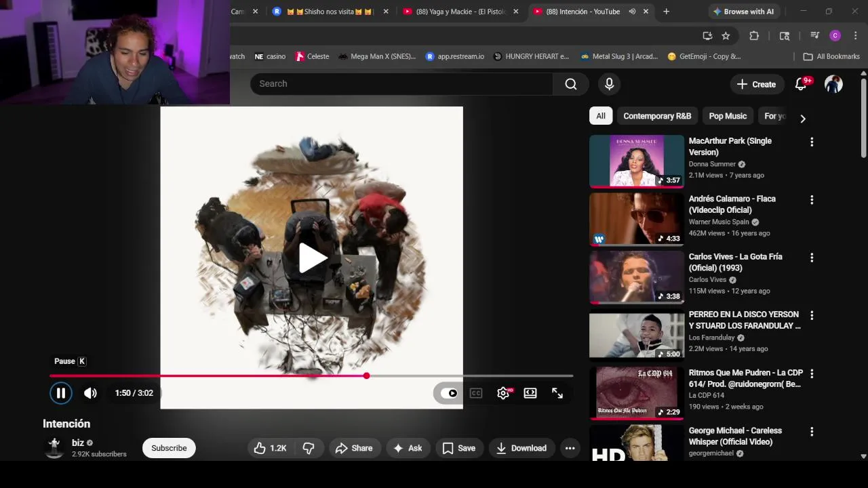
Task: Click the large play overlay on video
Action: coord(312,258)
